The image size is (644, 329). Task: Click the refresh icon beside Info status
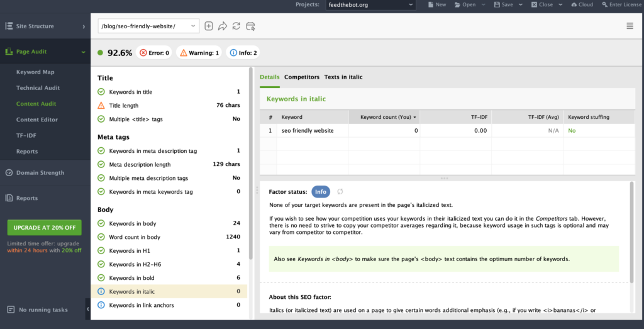[x=341, y=191]
